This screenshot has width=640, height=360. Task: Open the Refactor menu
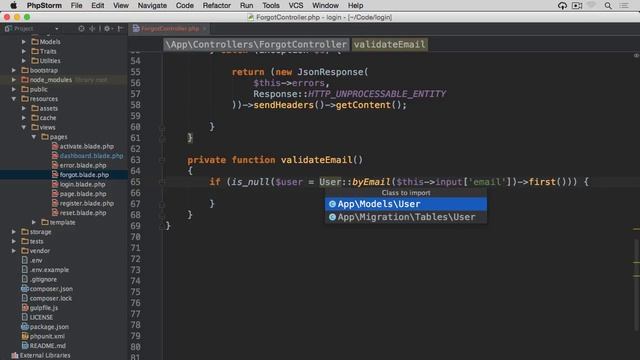[216, 5]
